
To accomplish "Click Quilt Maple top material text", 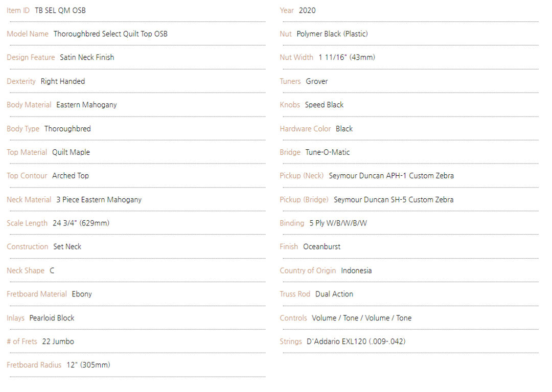I will (71, 152).
